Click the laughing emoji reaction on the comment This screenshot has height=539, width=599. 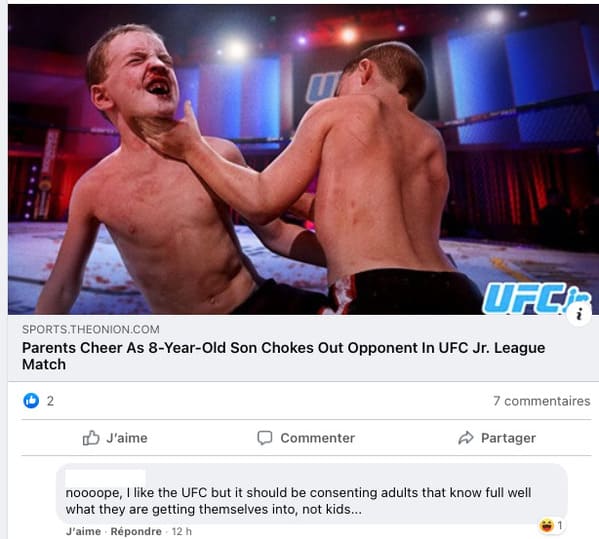click(x=546, y=526)
